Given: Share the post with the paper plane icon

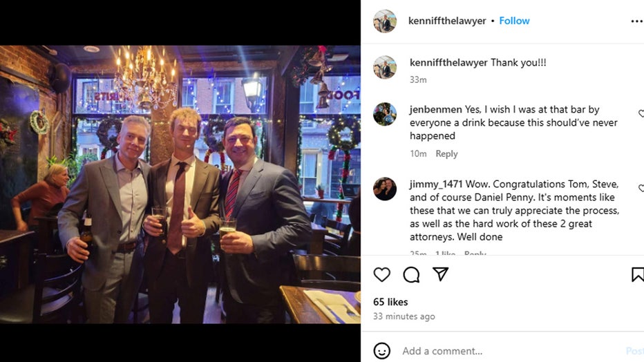Looking at the screenshot, I should coord(440,274).
